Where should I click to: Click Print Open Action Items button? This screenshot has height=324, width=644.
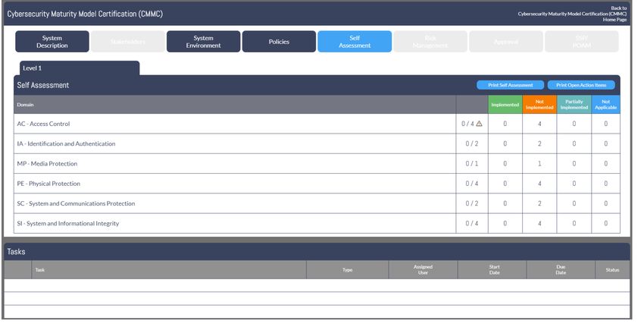(x=581, y=85)
